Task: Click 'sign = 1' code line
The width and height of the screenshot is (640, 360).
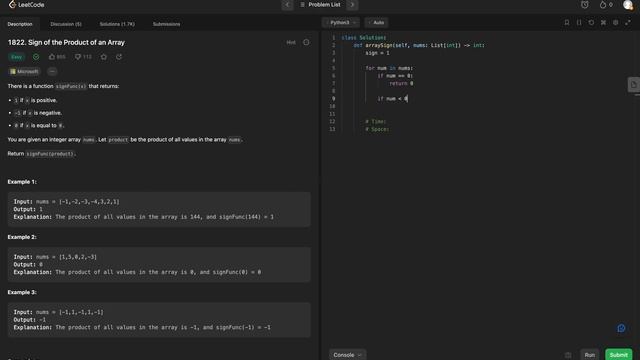Action: point(377,53)
